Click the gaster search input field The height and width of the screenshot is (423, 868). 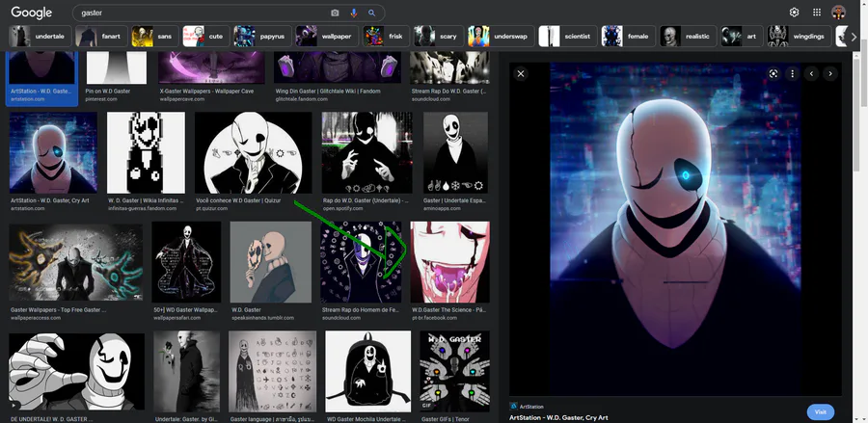click(x=203, y=13)
